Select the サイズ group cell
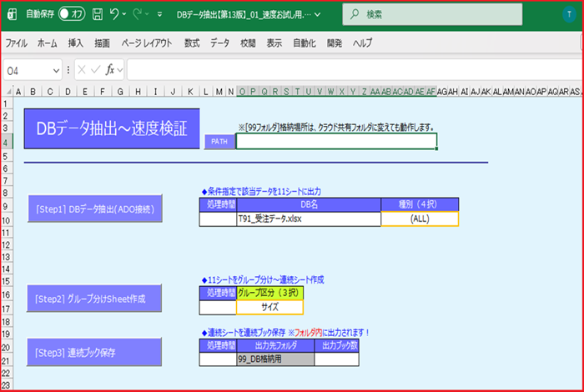The height and width of the screenshot is (392, 584). click(269, 308)
